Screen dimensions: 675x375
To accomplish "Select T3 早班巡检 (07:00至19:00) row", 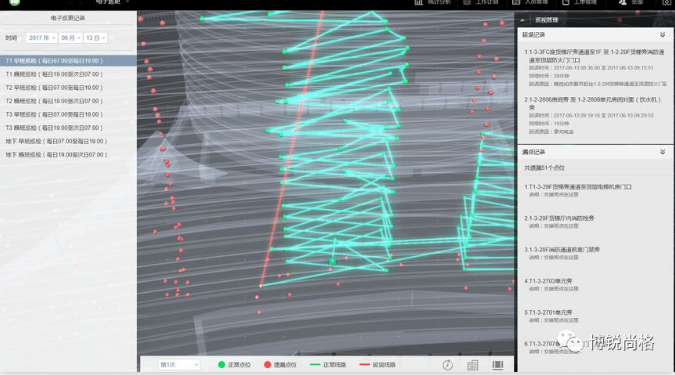I will pyautogui.click(x=68, y=115).
